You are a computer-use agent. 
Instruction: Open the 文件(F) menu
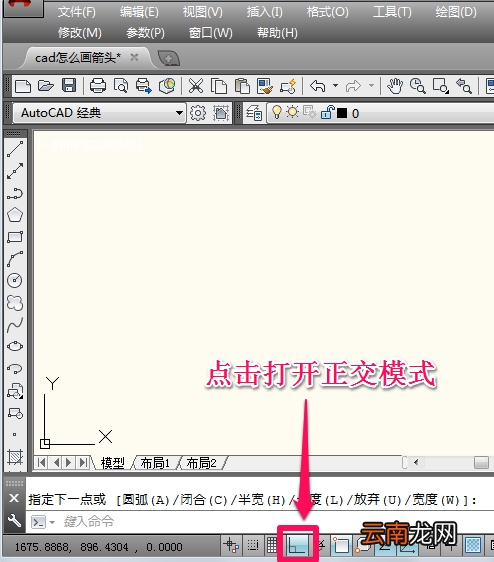(77, 12)
